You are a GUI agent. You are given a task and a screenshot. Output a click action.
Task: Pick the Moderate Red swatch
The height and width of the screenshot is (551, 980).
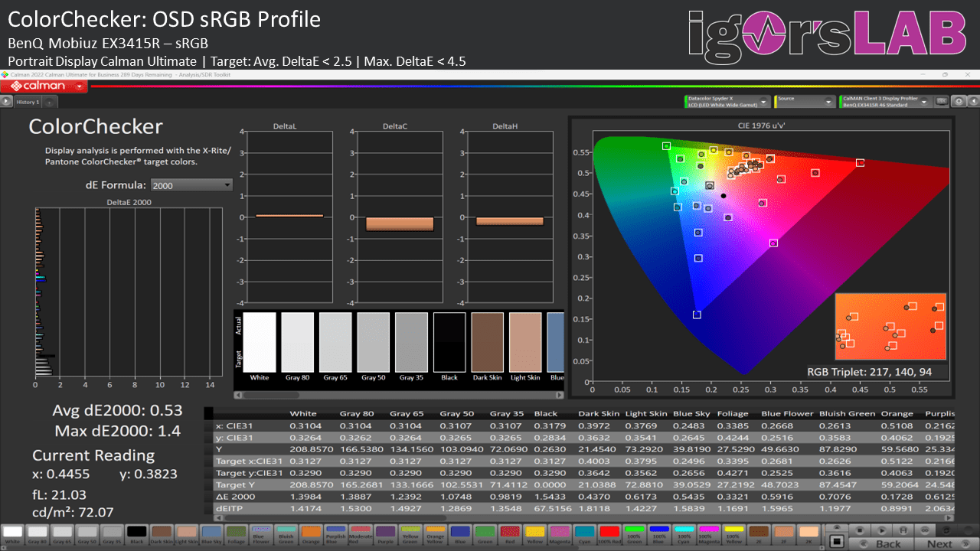click(x=361, y=534)
